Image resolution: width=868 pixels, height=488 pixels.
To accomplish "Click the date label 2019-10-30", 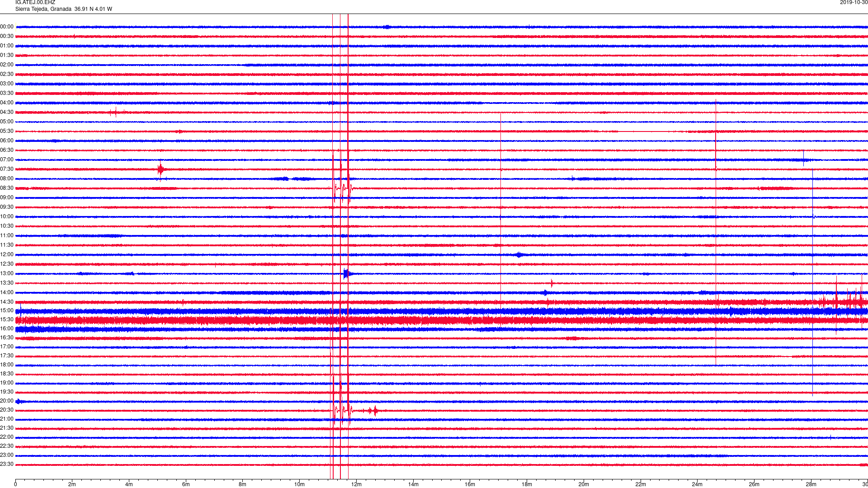I will coord(854,3).
